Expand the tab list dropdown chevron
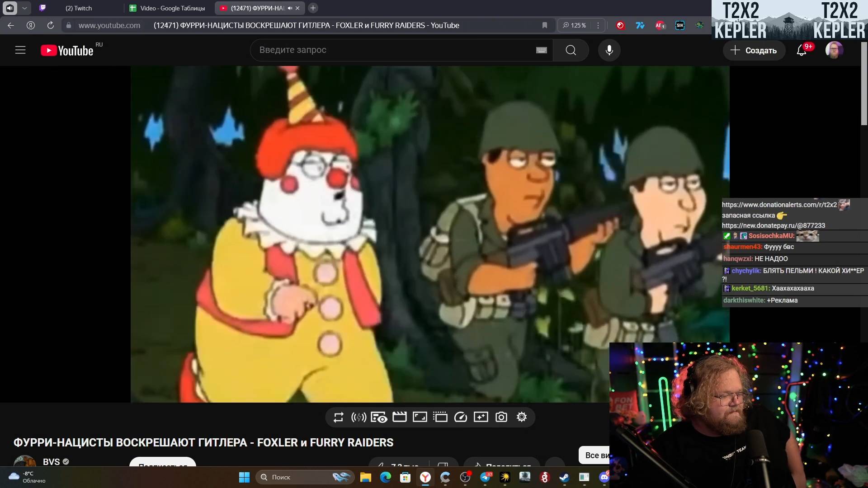868x488 pixels. pyautogui.click(x=24, y=8)
